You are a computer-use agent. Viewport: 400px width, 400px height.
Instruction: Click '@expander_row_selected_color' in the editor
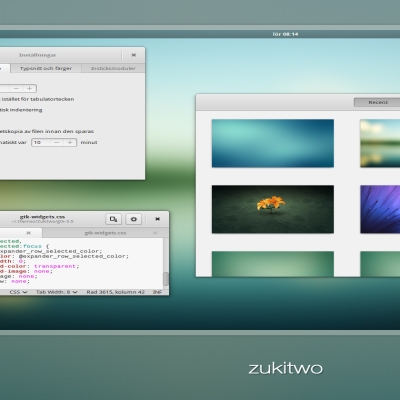pos(72,256)
